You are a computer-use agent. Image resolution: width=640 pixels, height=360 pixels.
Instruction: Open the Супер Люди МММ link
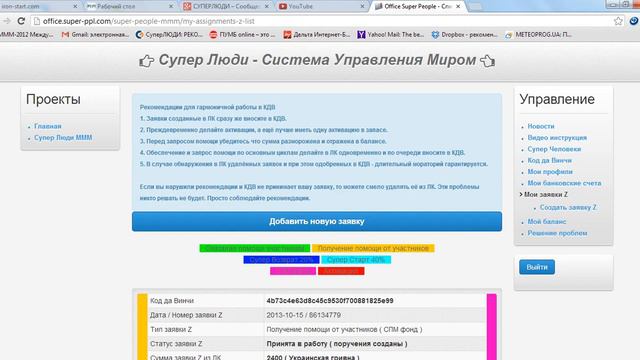(x=63, y=138)
